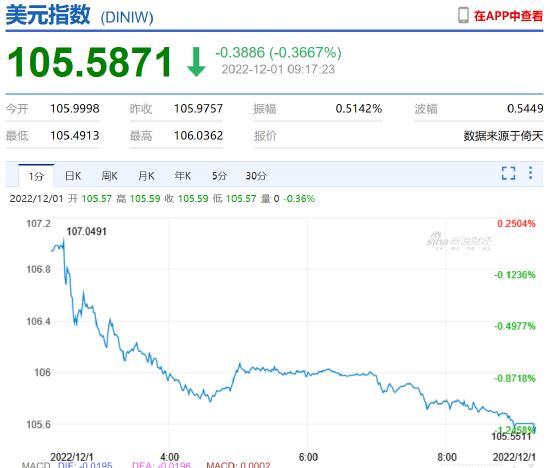550x468 pixels.
Task: Click the -0.4977% right axis label
Action: [515, 326]
